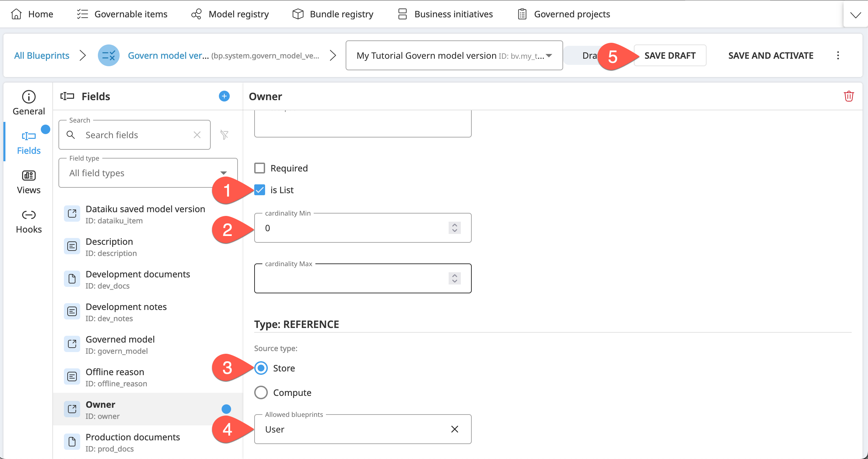Remove User from Allowed blueprints
The height and width of the screenshot is (459, 868).
coord(454,429)
